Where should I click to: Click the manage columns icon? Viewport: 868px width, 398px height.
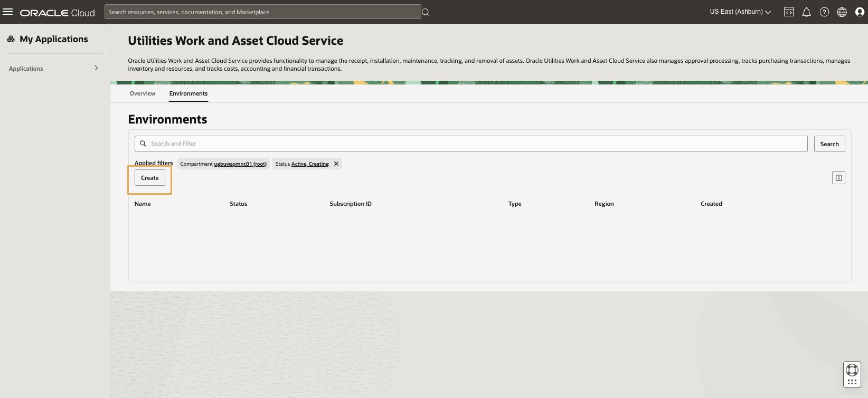838,178
